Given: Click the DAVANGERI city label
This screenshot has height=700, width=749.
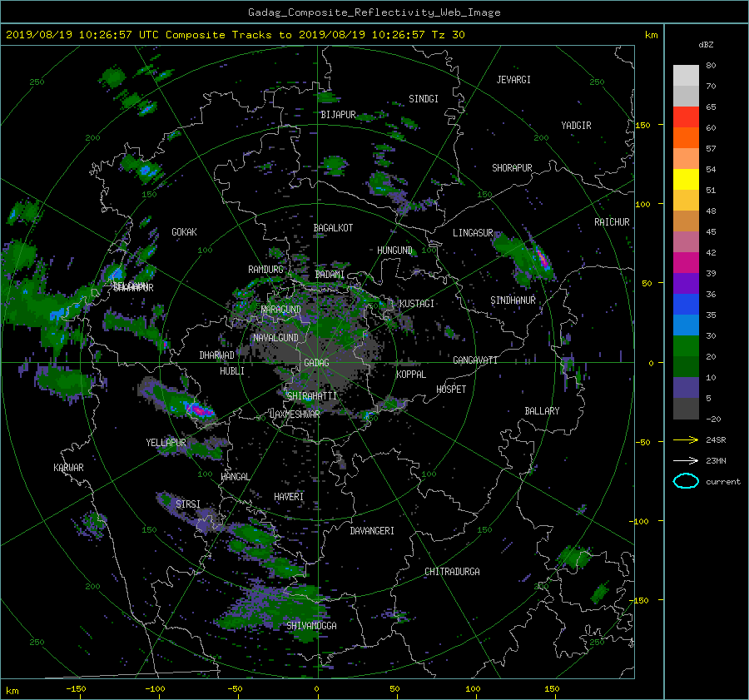Looking at the screenshot, I should [372, 531].
